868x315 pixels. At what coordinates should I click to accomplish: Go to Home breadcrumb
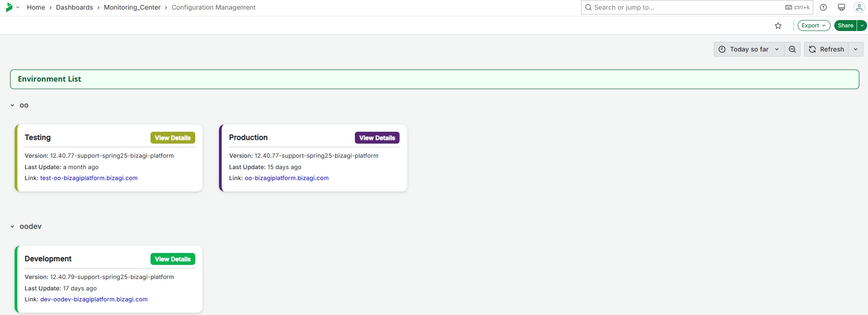tap(36, 7)
